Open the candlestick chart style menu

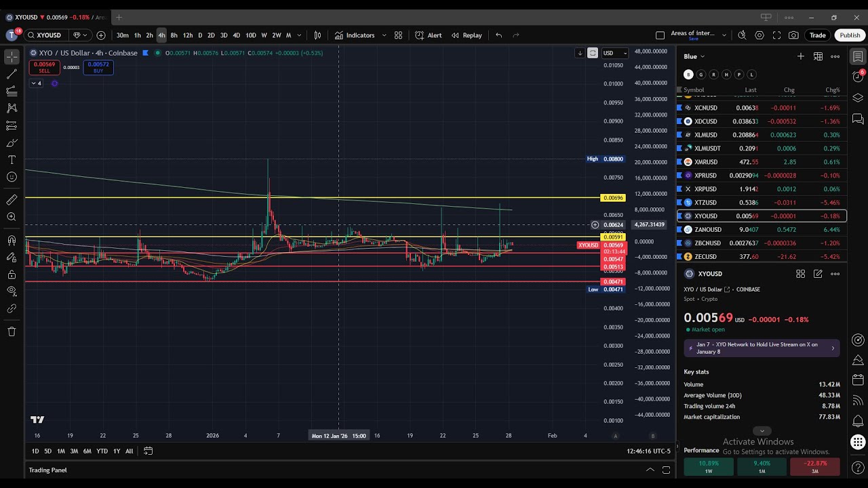318,35
